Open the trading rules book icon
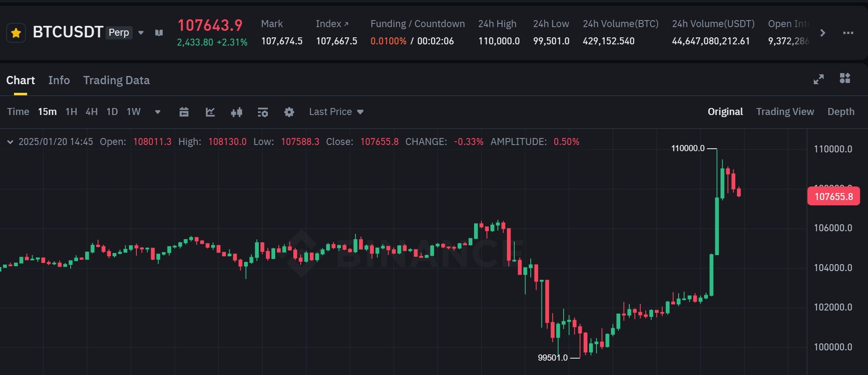 [x=159, y=32]
